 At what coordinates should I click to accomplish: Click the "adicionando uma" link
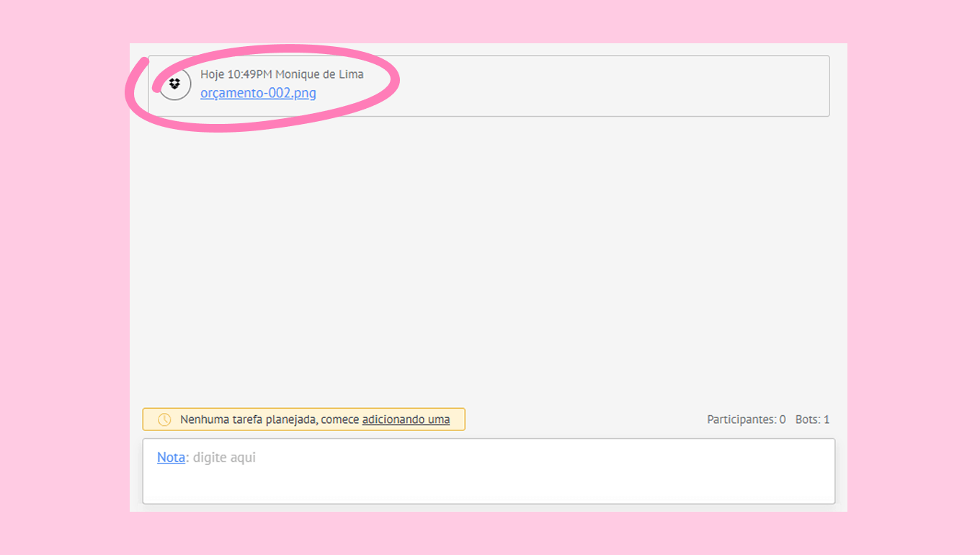point(406,419)
